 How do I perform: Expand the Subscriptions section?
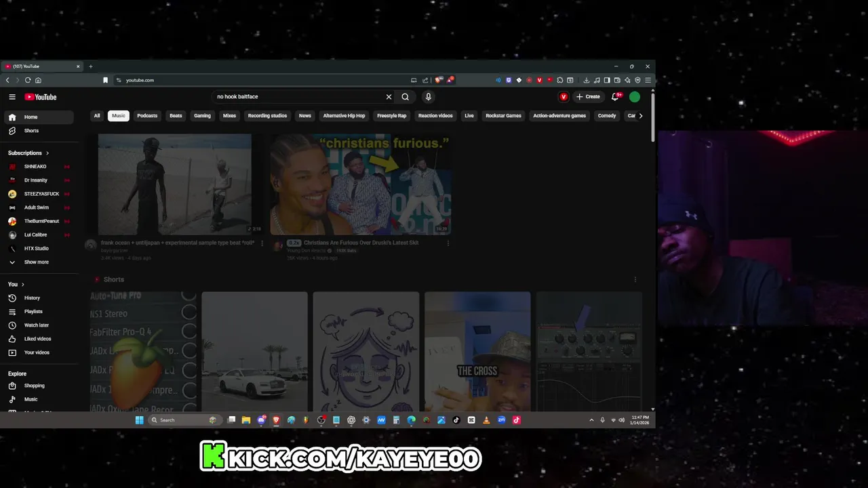click(28, 153)
